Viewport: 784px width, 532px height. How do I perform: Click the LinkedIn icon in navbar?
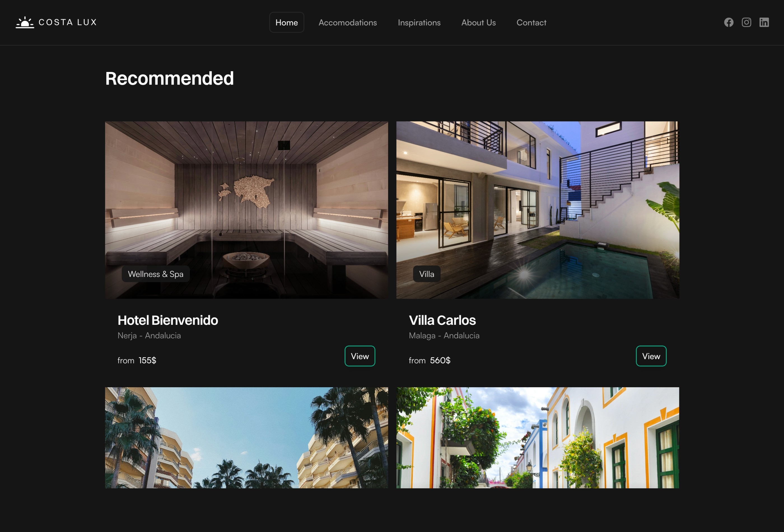click(764, 22)
